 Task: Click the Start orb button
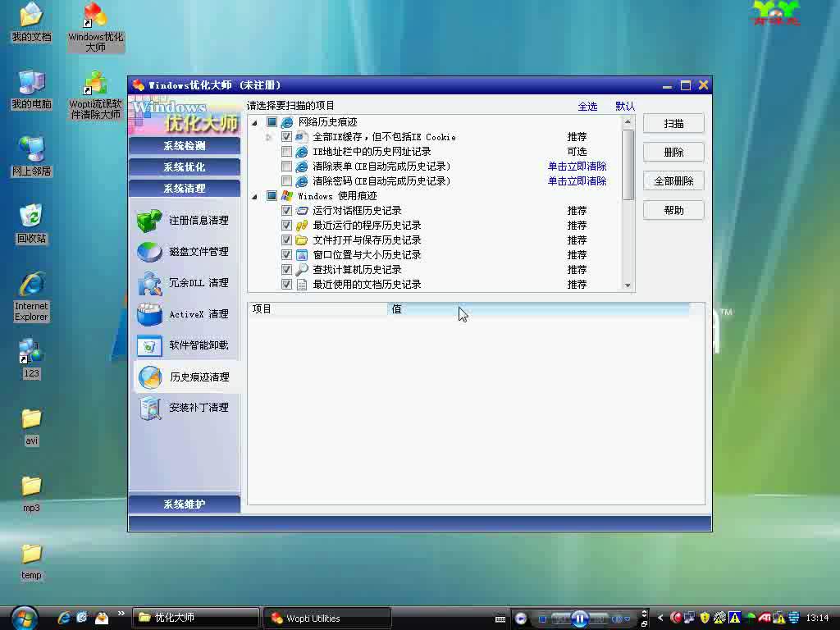pos(25,618)
